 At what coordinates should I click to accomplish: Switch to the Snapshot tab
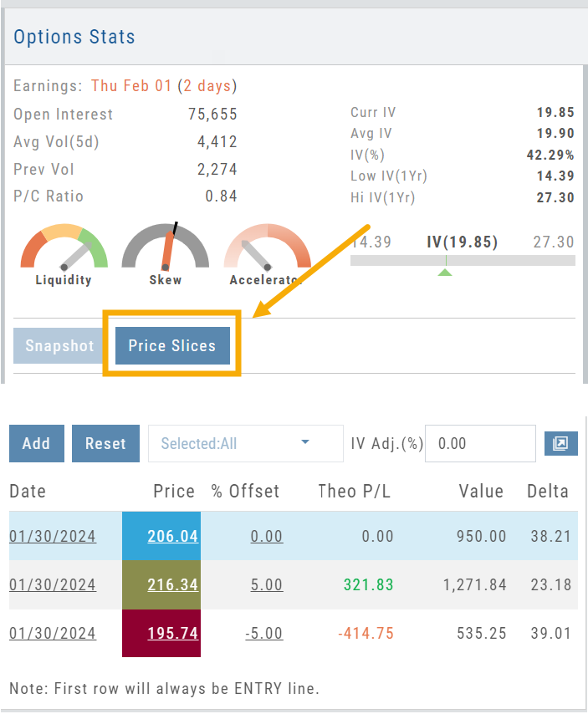(x=59, y=345)
